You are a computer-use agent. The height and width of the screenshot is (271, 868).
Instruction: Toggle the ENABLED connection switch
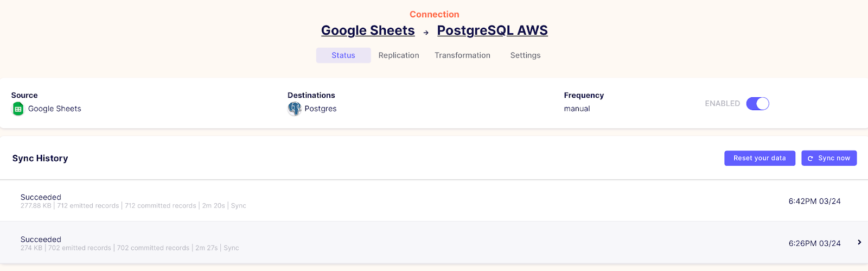(x=757, y=104)
